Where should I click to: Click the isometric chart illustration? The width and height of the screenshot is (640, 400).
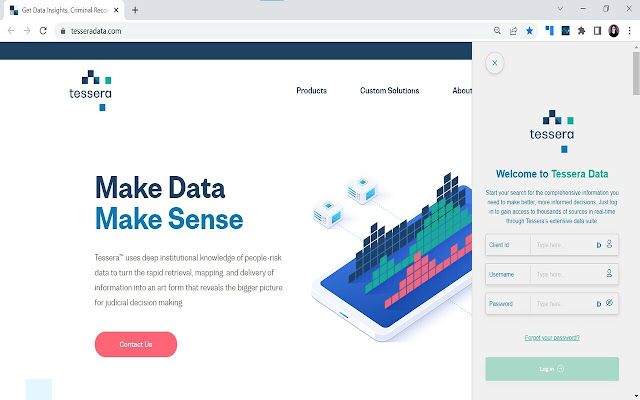(x=392, y=257)
